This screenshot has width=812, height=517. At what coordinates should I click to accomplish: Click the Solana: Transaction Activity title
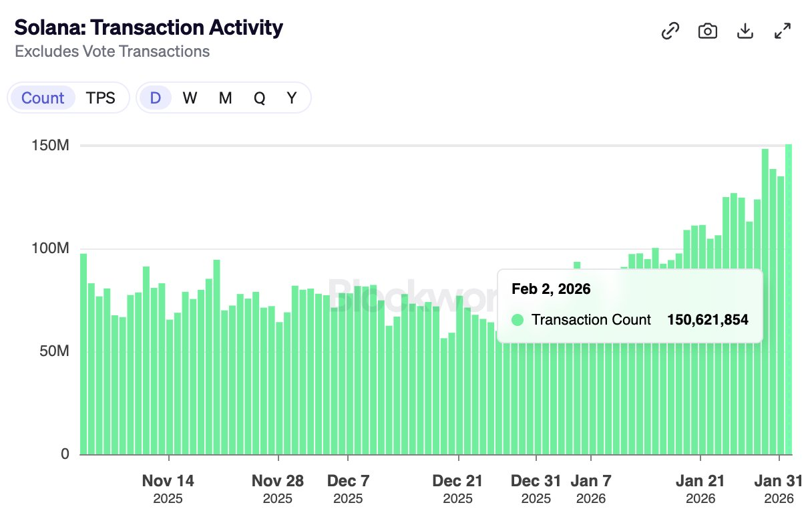tap(148, 27)
